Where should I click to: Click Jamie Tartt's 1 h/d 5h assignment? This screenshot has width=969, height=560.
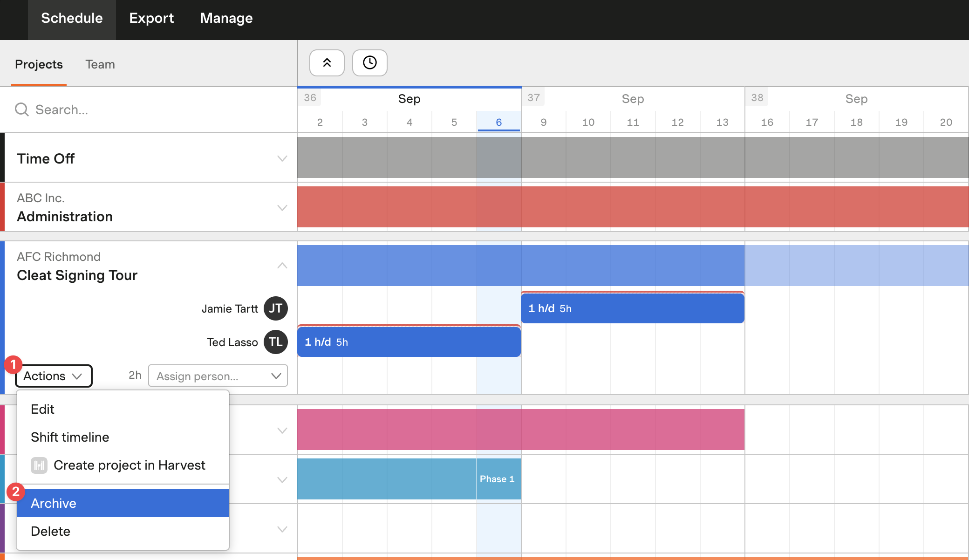[x=633, y=308]
